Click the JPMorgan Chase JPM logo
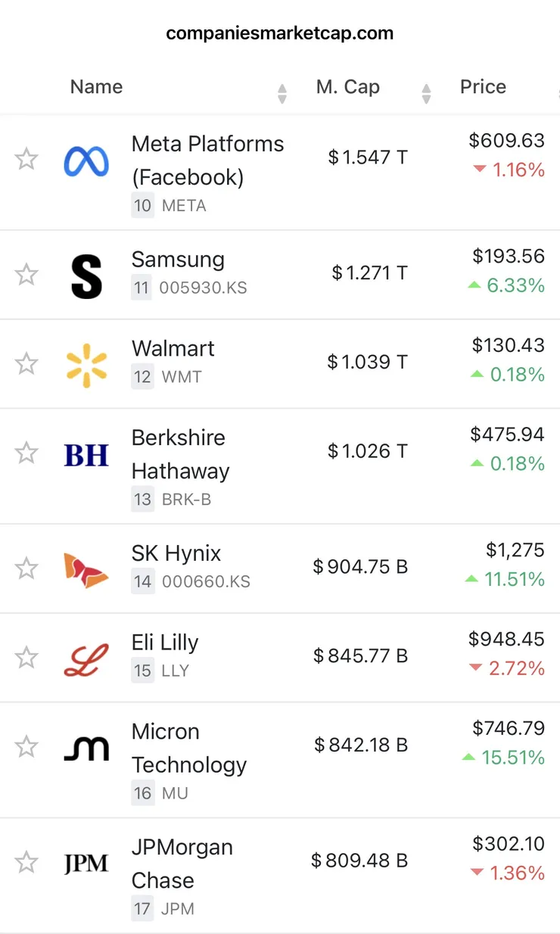560x934 pixels. click(x=86, y=864)
